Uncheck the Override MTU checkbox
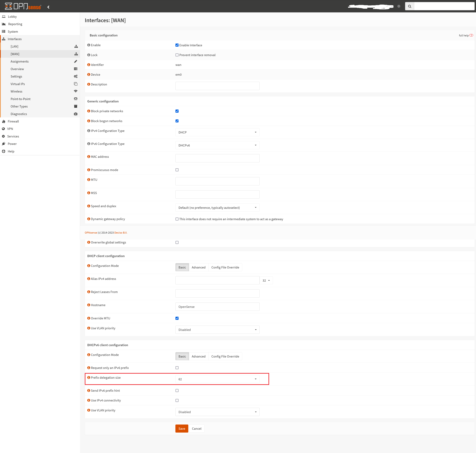This screenshot has width=476, height=453. [x=177, y=318]
